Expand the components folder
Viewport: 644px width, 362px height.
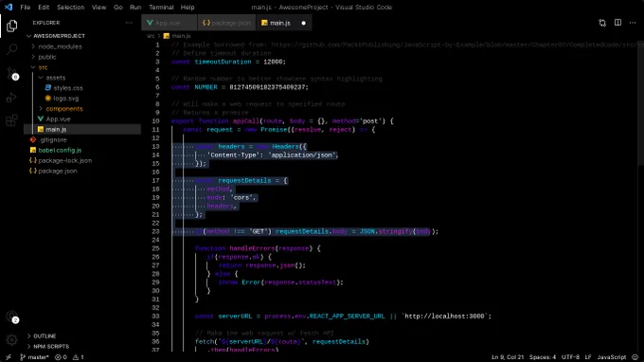64,108
